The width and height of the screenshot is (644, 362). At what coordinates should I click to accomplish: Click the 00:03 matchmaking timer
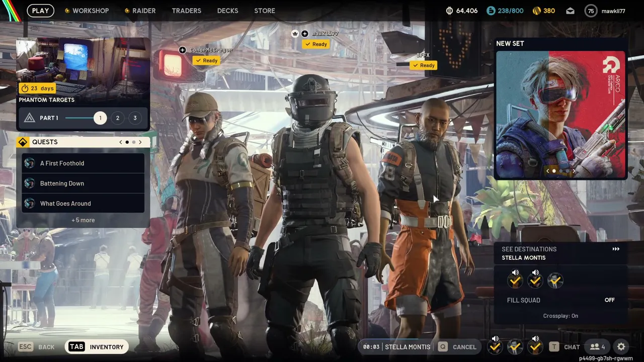pyautogui.click(x=371, y=347)
